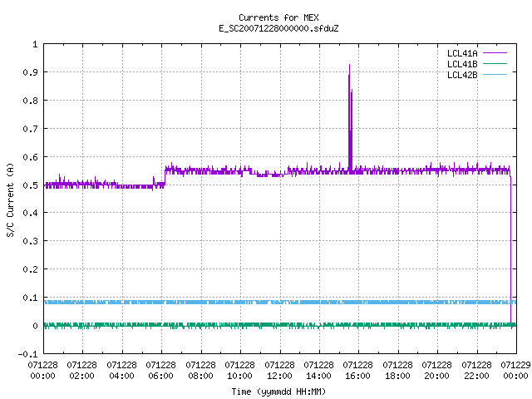Click the filename 'E_SC20071228000000.sfduZ' subtitle
Screen dimensions: 532x399
(278, 28)
